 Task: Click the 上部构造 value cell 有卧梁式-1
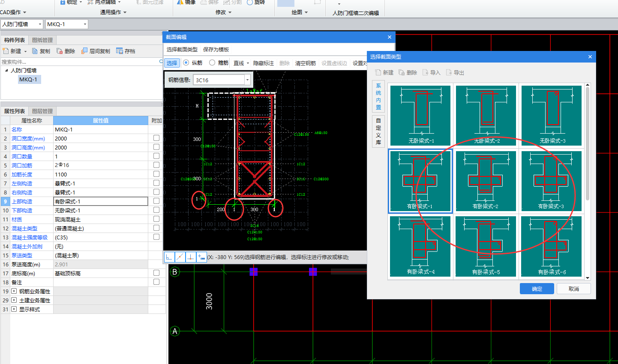tap(101, 201)
